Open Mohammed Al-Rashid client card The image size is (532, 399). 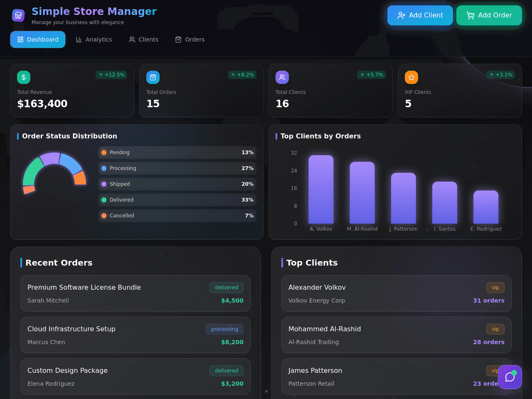click(x=397, y=335)
